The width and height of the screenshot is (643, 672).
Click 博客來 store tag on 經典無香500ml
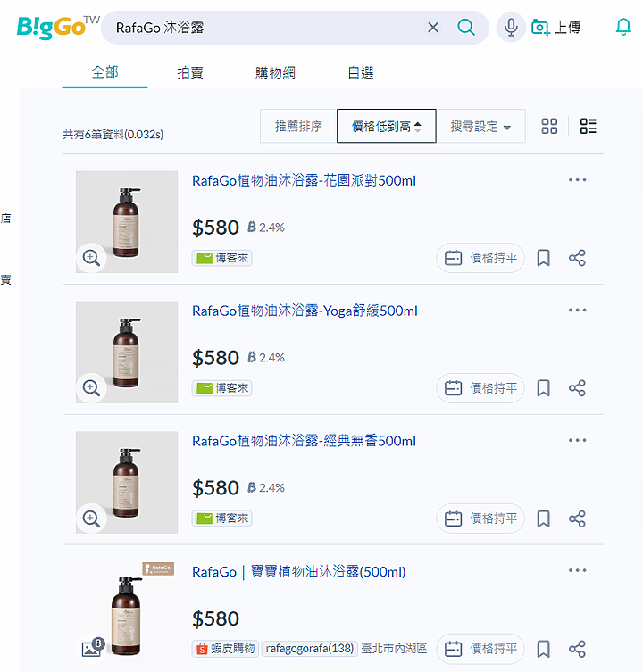click(221, 519)
